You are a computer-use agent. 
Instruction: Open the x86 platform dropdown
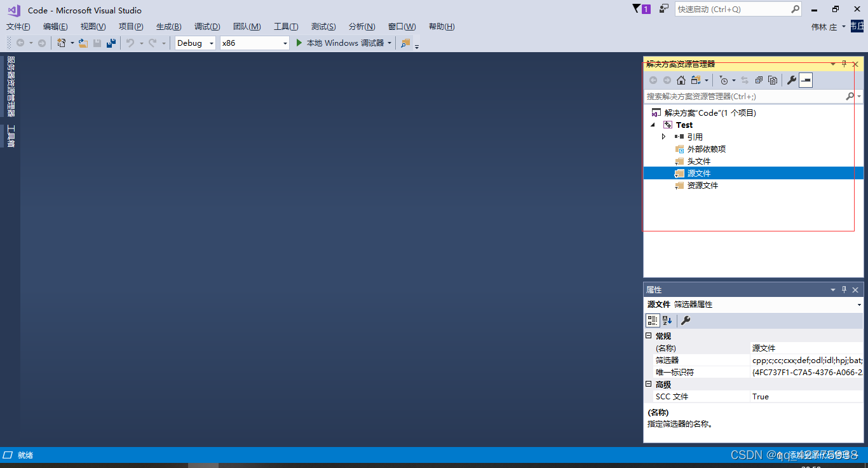285,43
